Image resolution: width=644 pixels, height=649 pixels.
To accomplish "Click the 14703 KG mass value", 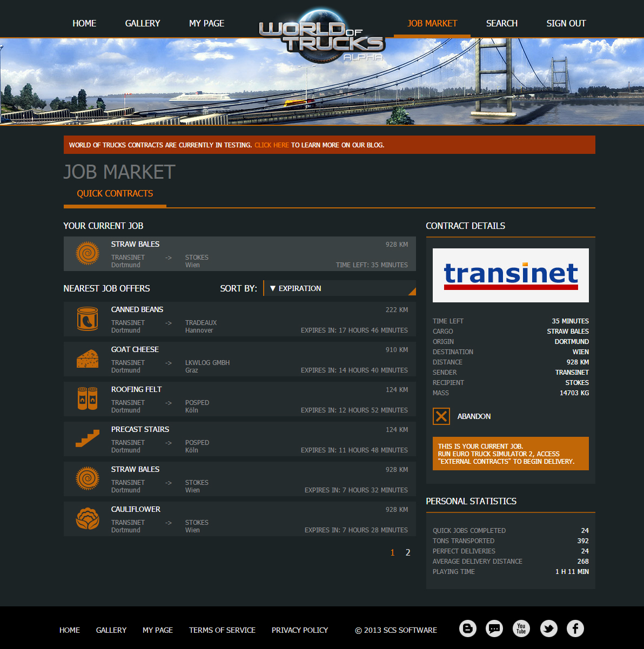I will click(574, 393).
